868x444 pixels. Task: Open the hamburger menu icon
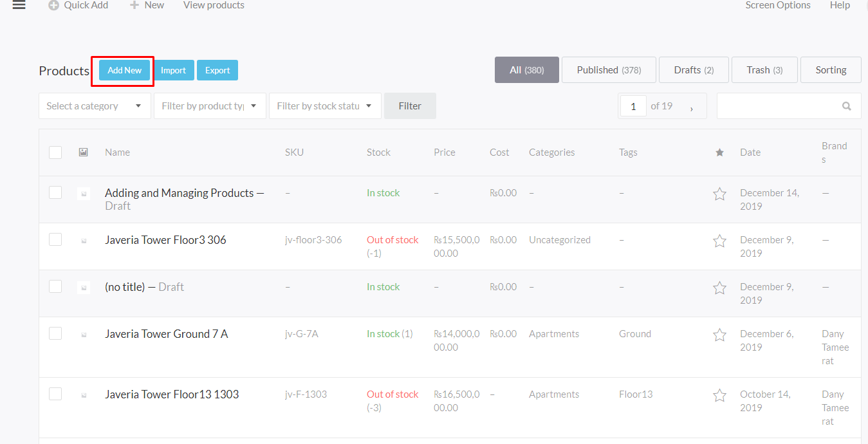[x=19, y=5]
